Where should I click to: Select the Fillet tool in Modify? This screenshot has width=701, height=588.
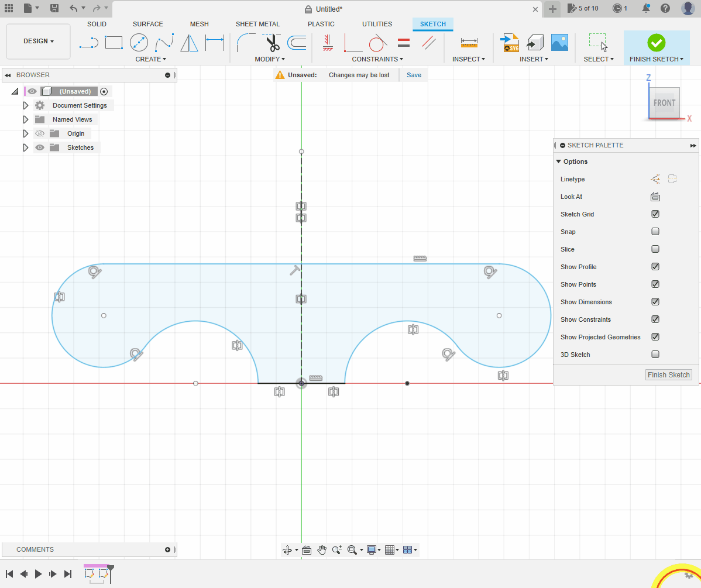click(246, 42)
